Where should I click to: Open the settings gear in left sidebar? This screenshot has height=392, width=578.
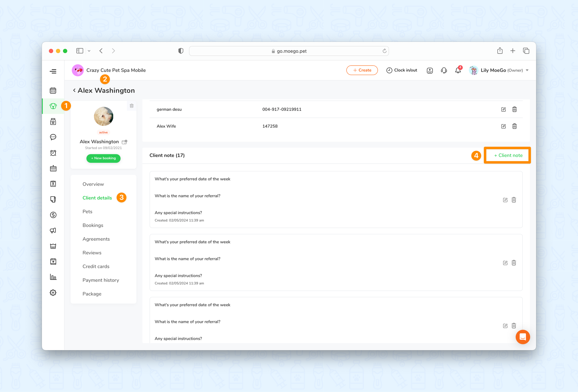(x=53, y=293)
